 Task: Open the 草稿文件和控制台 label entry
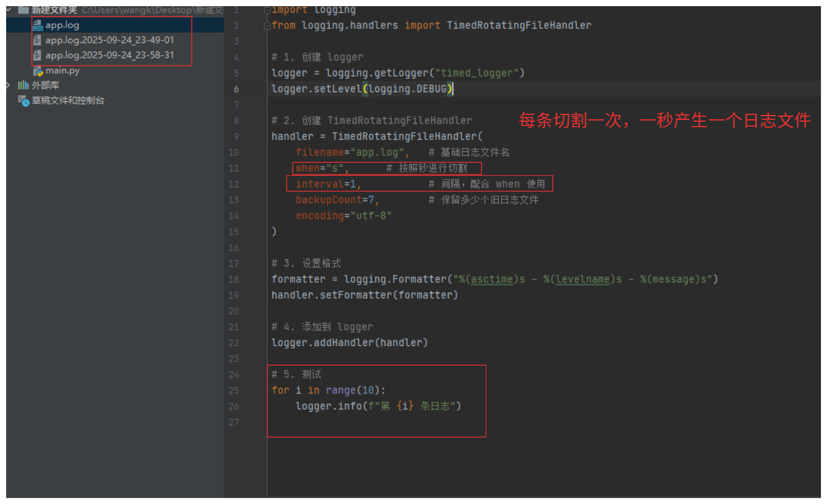[x=68, y=100]
